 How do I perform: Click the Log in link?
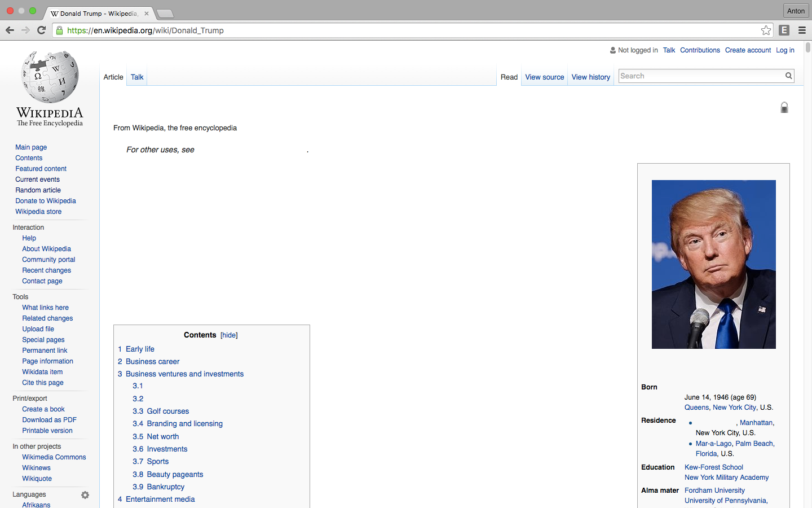785,50
